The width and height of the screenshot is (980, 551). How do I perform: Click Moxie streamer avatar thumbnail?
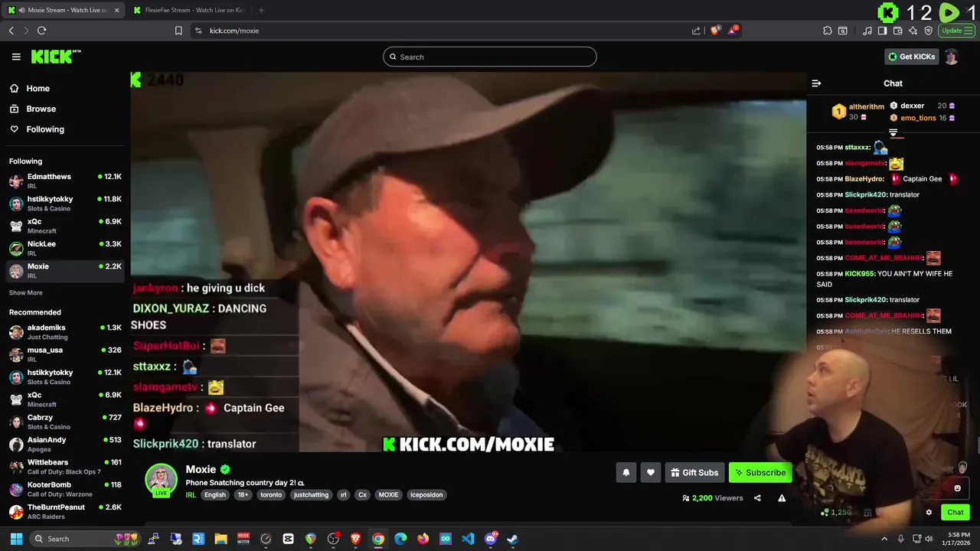coord(161,480)
